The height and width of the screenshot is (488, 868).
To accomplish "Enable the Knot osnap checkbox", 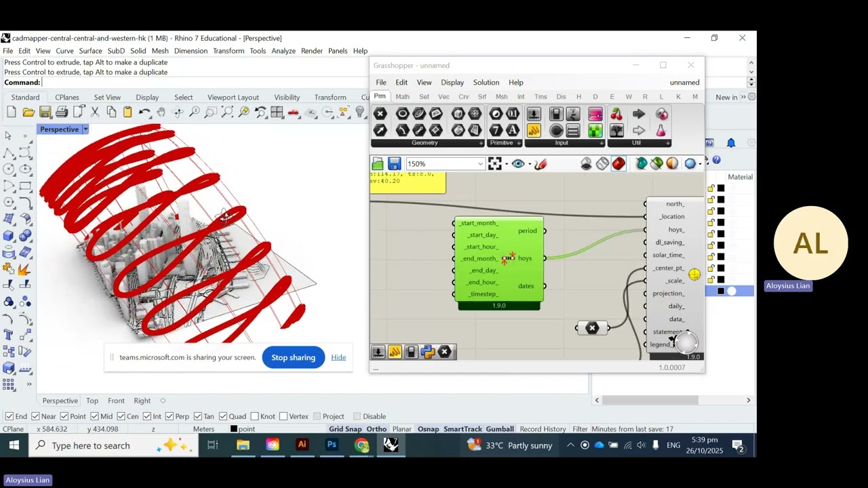I will coord(254,416).
